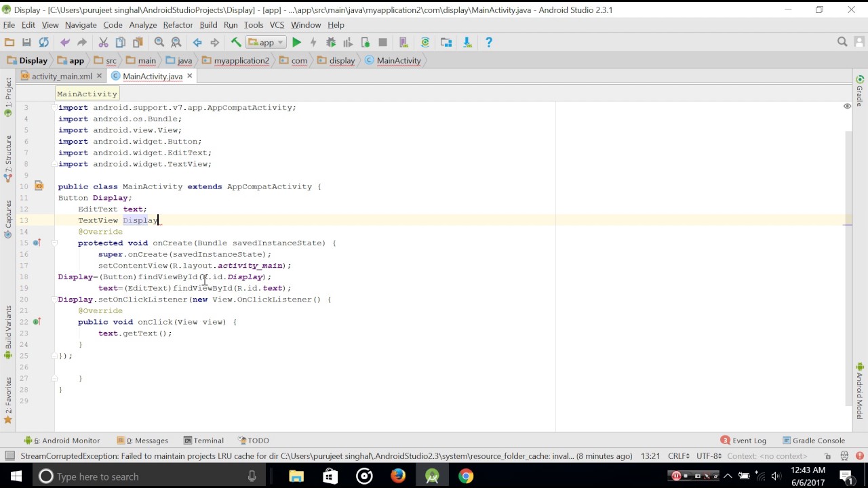Image resolution: width=868 pixels, height=488 pixels.
Task: Open Chrome from the taskbar
Action: [x=466, y=476]
